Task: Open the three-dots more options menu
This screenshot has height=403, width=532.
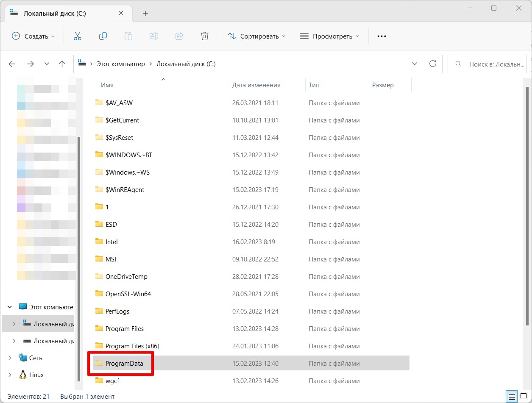Action: pos(382,36)
